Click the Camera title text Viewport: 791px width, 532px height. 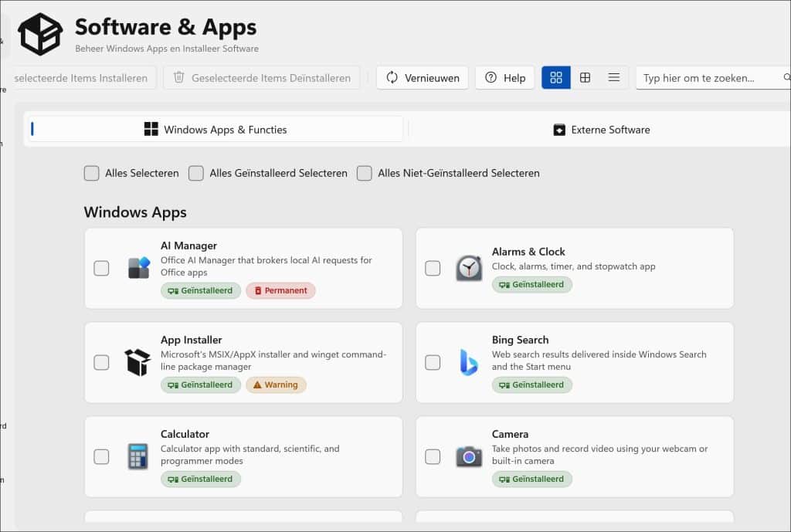tap(510, 434)
